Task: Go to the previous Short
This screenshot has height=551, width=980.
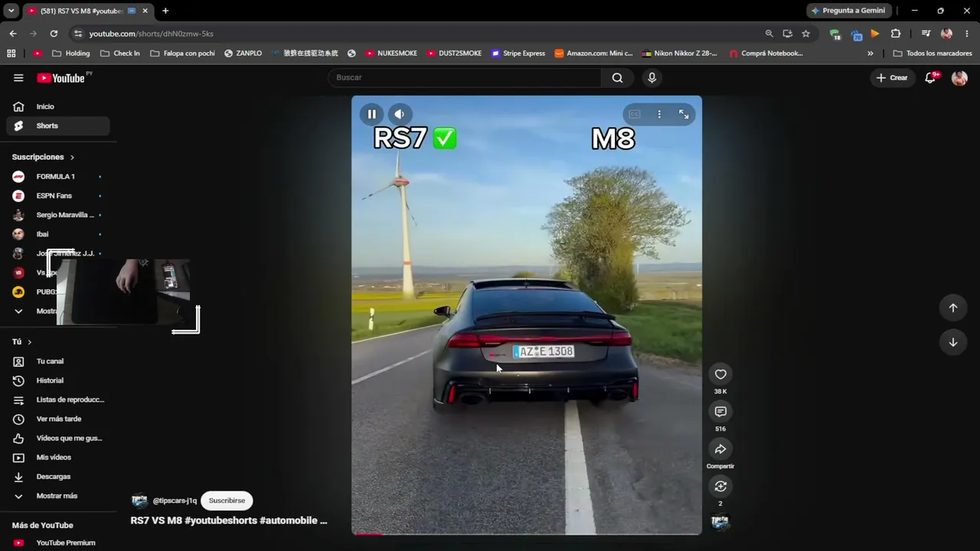Action: coord(953,308)
